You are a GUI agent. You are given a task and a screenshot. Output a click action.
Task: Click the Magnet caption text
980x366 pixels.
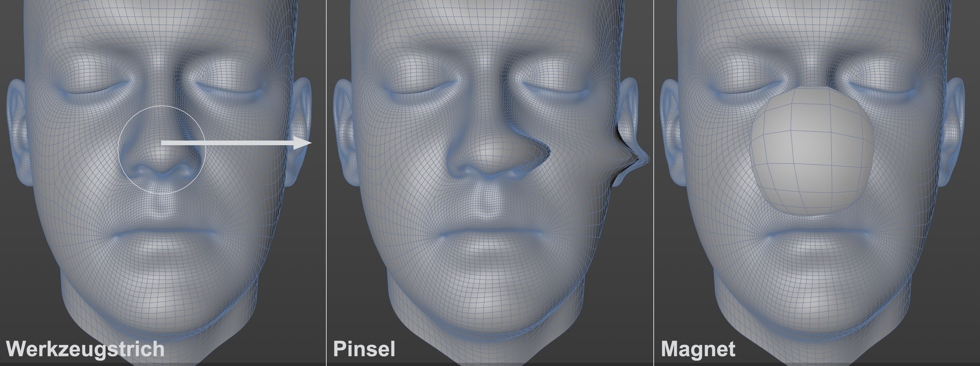[x=698, y=349]
